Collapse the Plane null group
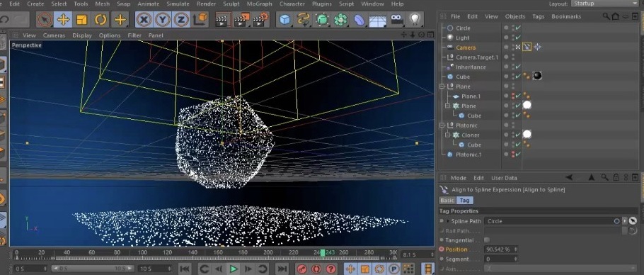Viewport: 644px width, 275px height. click(442, 86)
